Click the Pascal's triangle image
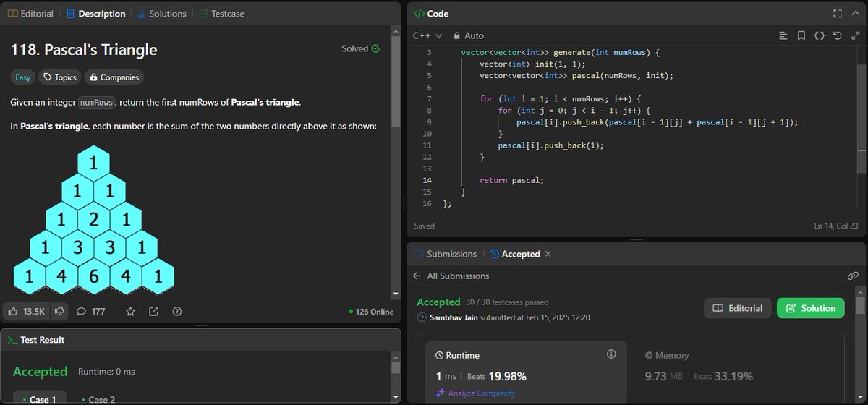 [94, 219]
